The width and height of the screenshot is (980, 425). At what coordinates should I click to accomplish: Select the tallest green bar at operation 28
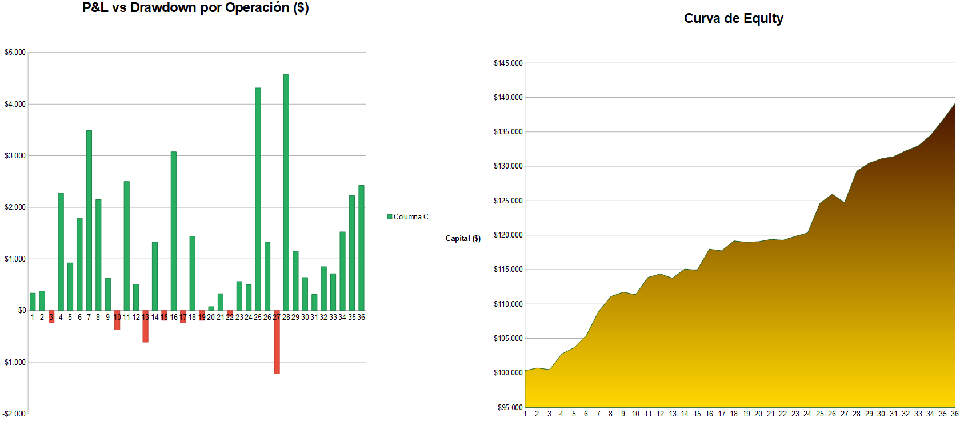(286, 192)
